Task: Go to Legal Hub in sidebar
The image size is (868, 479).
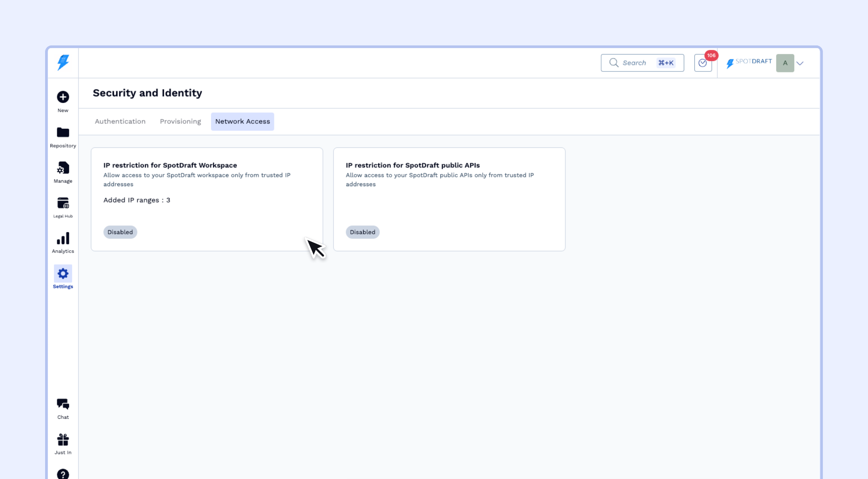Action: point(63,203)
